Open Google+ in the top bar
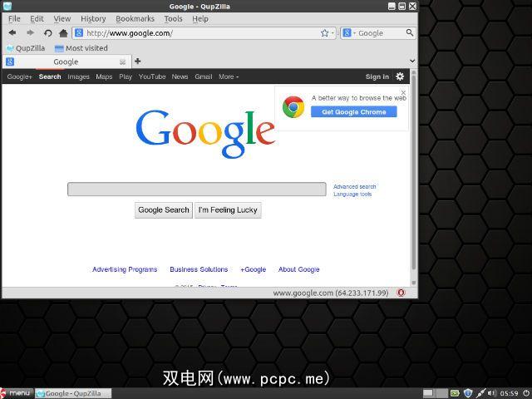Viewport: 532px width, 399px height. (20, 76)
